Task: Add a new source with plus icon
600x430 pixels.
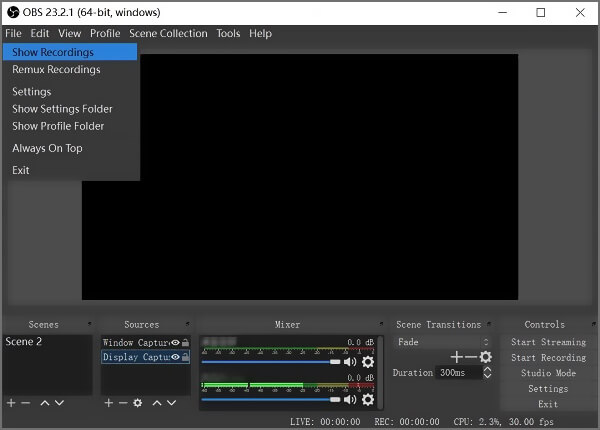Action: (109, 403)
